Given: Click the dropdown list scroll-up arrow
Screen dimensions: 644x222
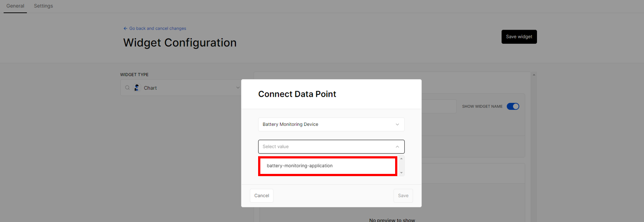Looking at the screenshot, I should (x=401, y=159).
